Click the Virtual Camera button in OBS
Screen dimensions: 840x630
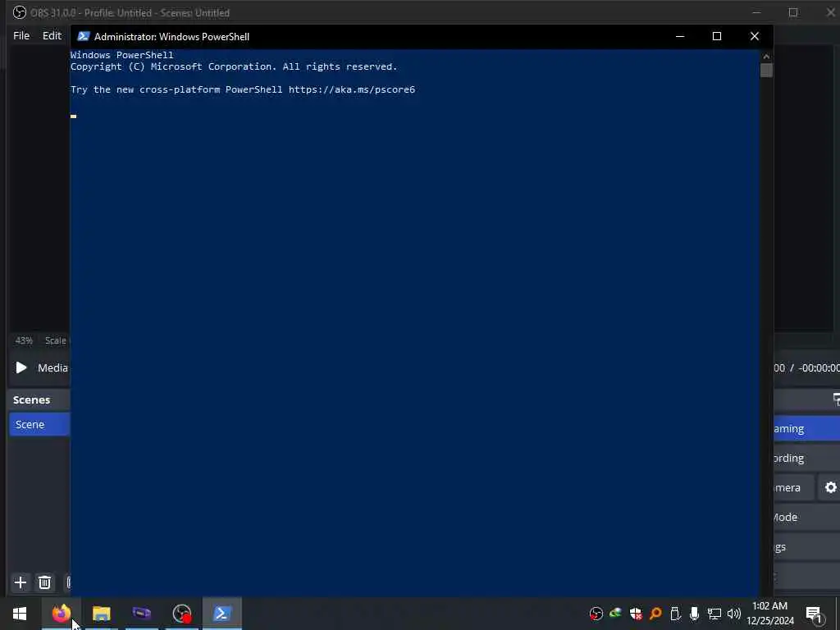point(794,487)
